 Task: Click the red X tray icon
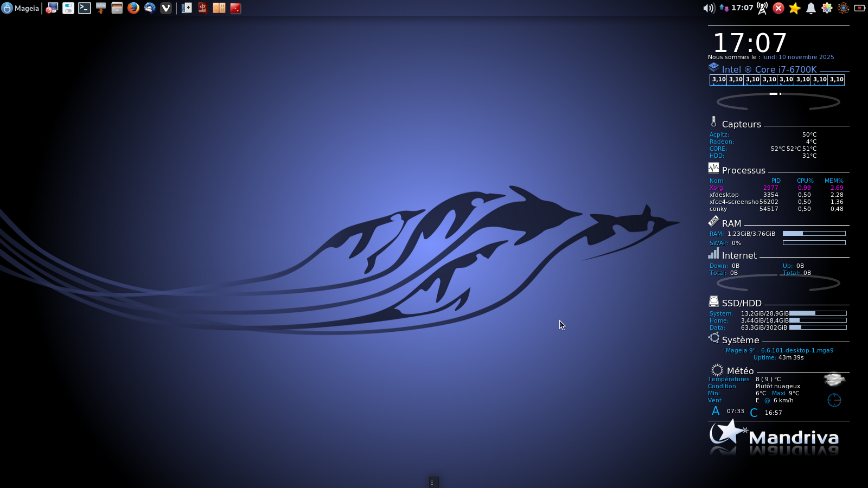tap(778, 8)
